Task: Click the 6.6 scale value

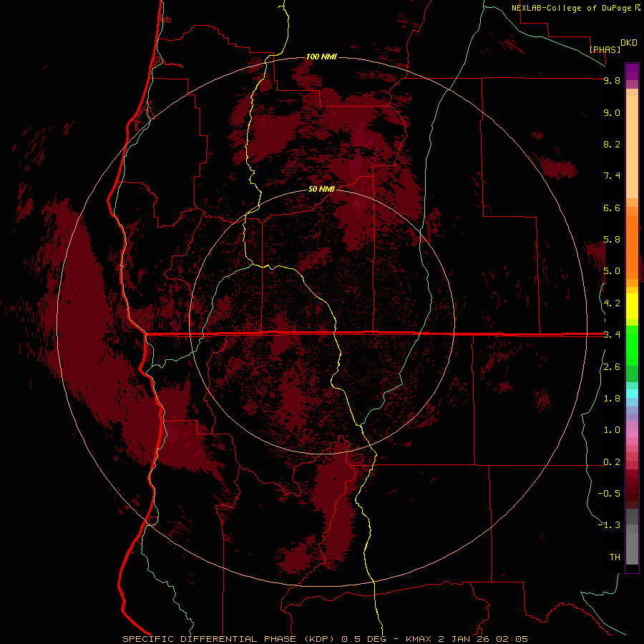Action: [612, 208]
